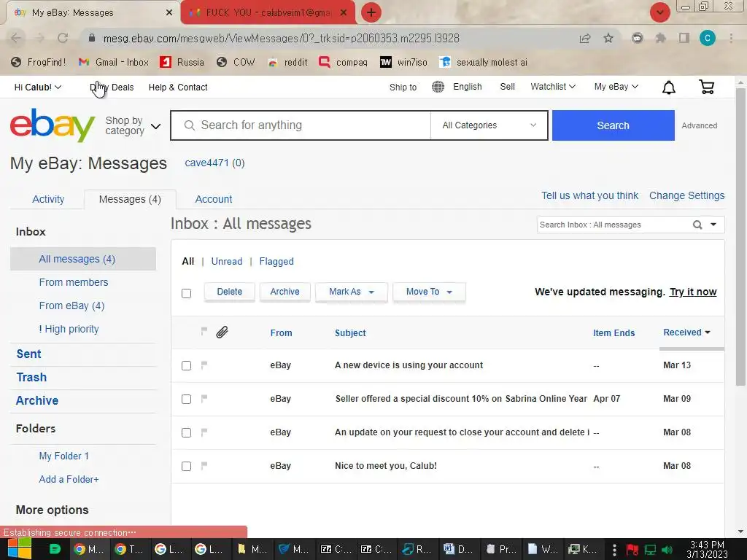Open the eBay shopping cart
747x560 pixels.
[706, 87]
